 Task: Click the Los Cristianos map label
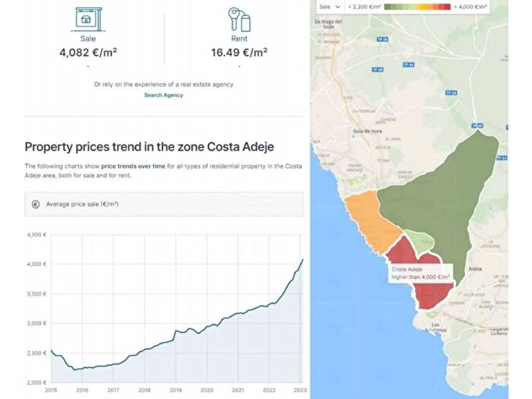click(436, 328)
